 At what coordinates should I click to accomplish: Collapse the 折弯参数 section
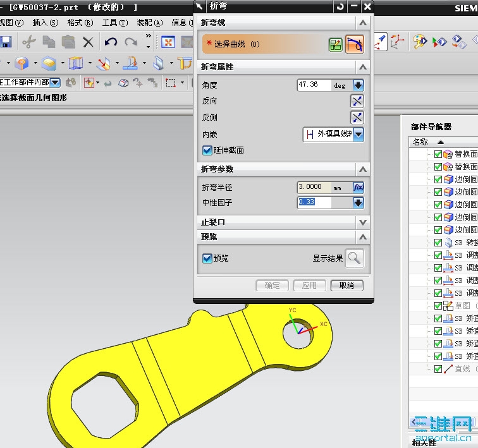(x=363, y=169)
